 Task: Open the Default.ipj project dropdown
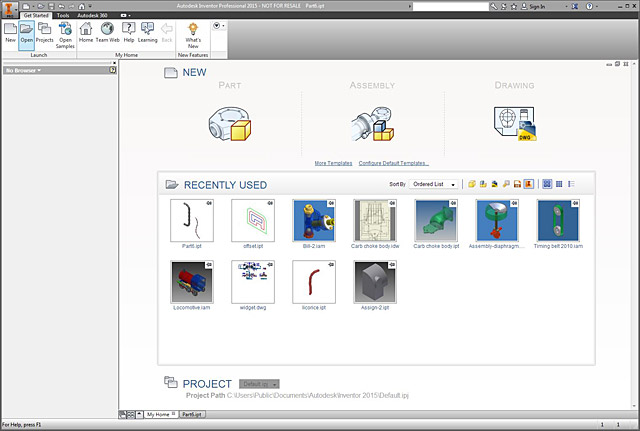[x=259, y=384]
